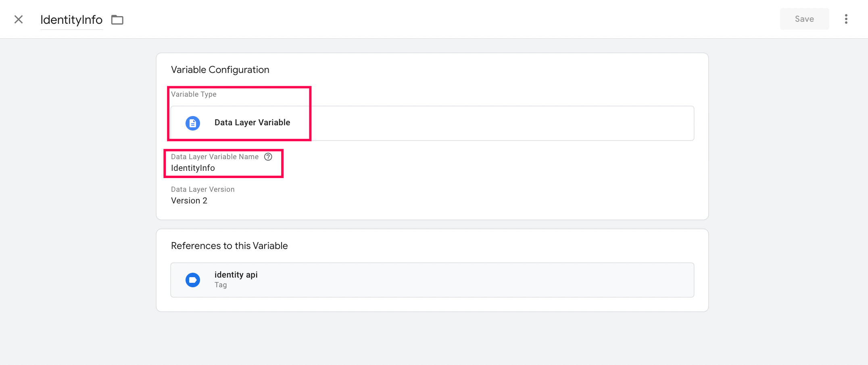The width and height of the screenshot is (868, 365).
Task: Open the identity api tag reference
Action: coord(236,275)
